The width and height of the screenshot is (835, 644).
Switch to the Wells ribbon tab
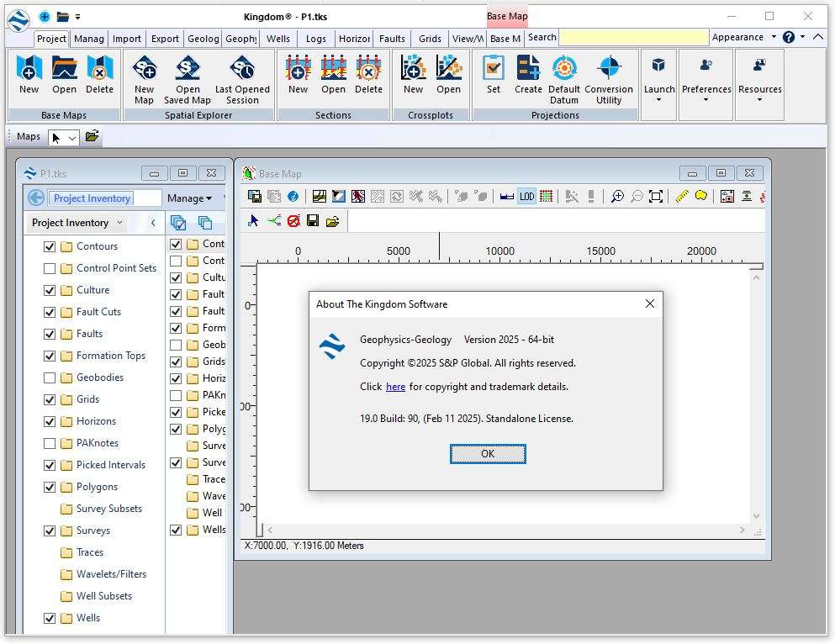(278, 39)
